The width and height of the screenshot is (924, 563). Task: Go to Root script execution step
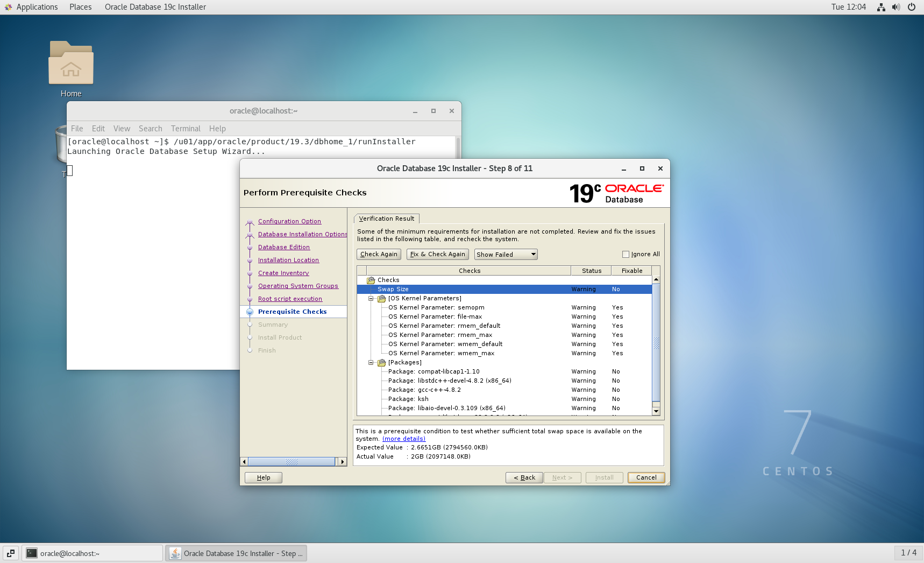[290, 299]
